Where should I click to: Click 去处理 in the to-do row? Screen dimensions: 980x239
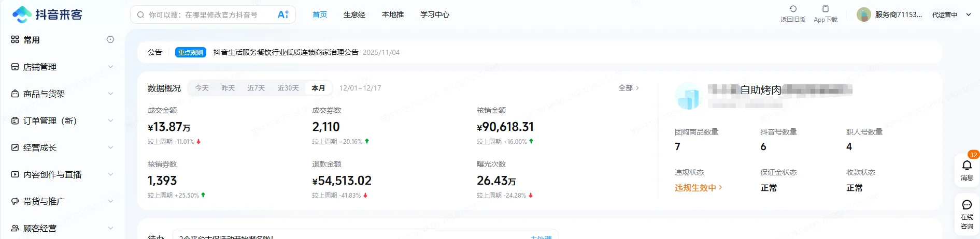coord(541,237)
